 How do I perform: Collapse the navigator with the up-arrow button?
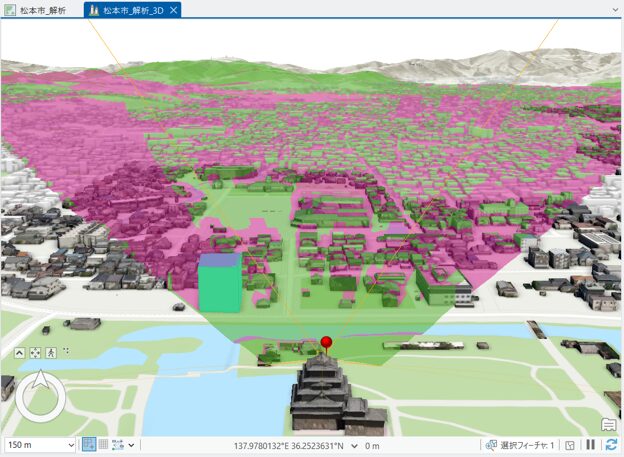point(20,353)
